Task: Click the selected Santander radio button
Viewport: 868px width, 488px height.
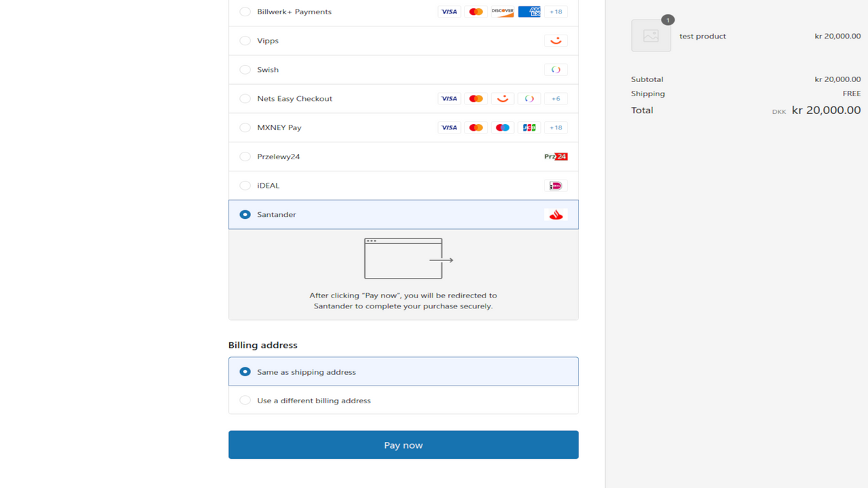Action: 245,215
